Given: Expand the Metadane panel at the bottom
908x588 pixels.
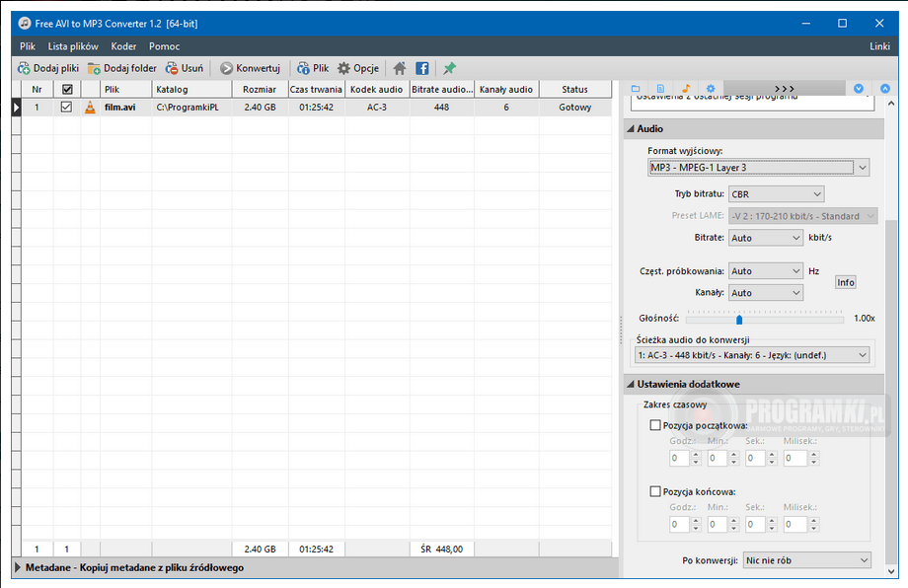Looking at the screenshot, I should click(x=18, y=567).
